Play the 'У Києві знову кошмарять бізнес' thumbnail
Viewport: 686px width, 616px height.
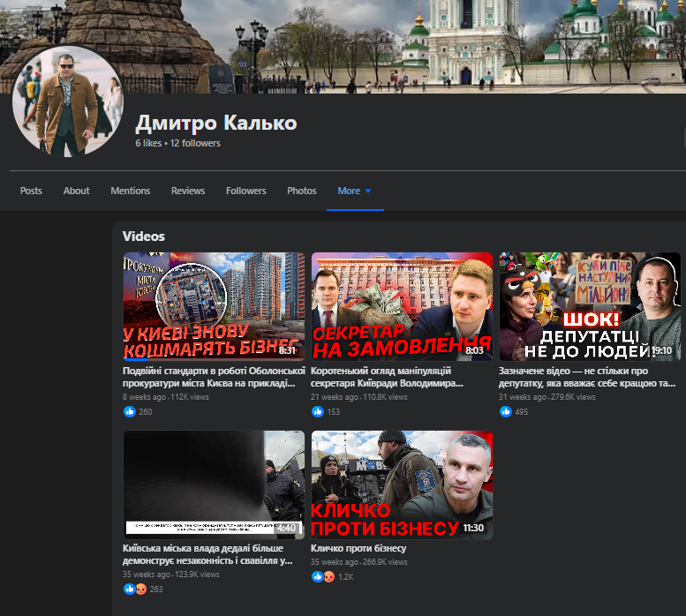point(214,306)
